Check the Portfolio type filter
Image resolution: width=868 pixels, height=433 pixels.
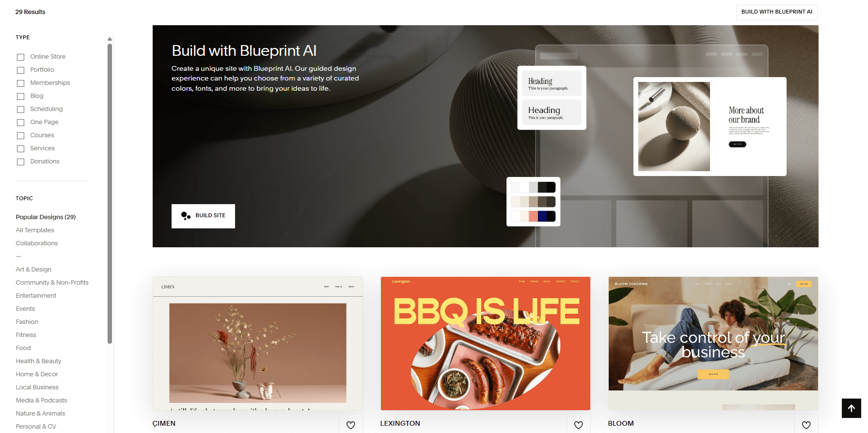point(20,70)
